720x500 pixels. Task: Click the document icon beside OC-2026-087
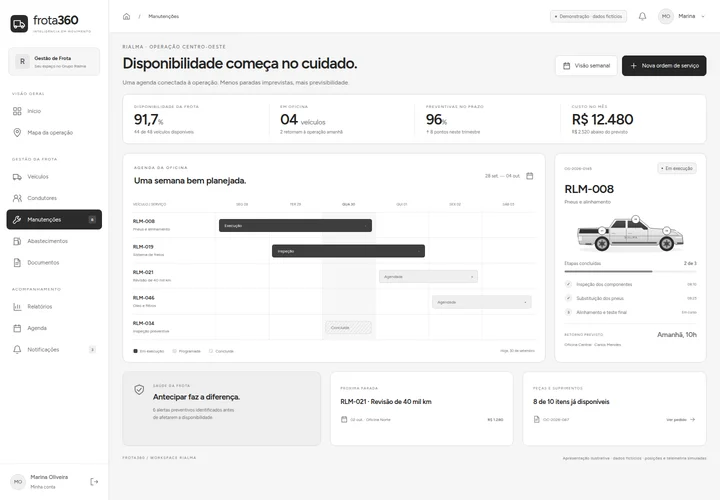tap(536, 419)
